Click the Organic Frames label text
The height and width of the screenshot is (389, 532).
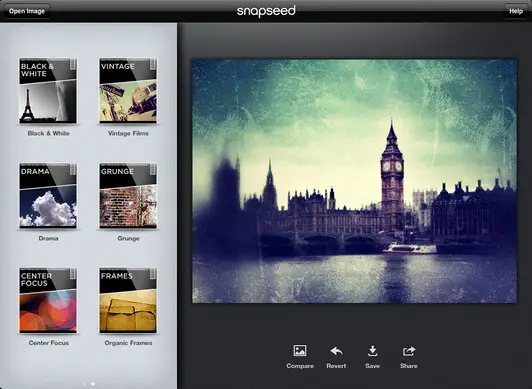(128, 343)
